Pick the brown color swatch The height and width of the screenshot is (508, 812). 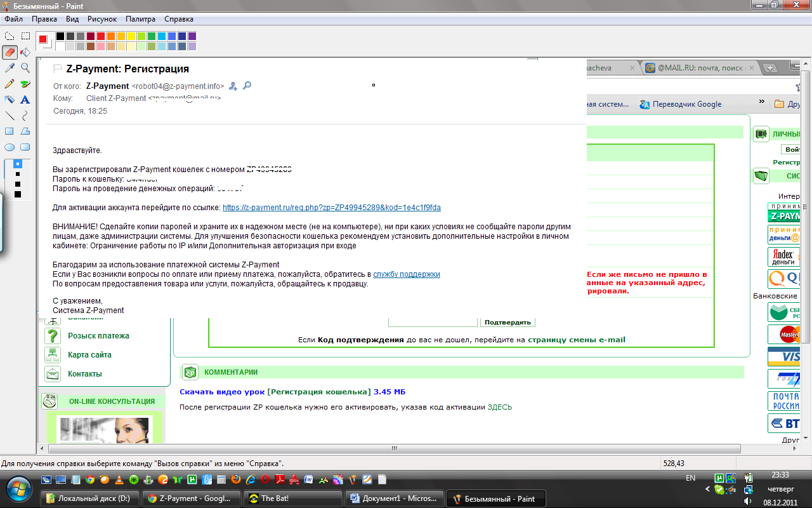pyautogui.click(x=91, y=46)
